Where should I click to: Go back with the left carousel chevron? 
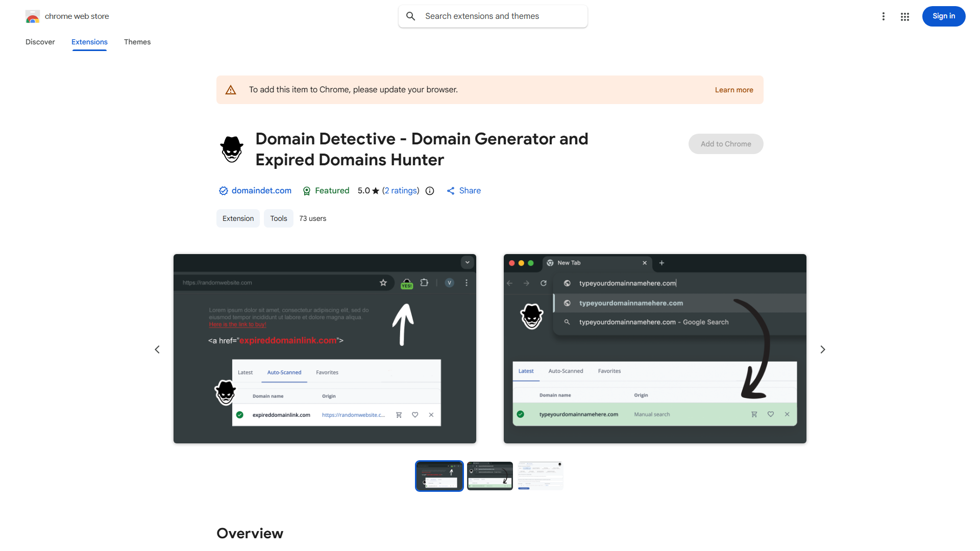point(157,349)
